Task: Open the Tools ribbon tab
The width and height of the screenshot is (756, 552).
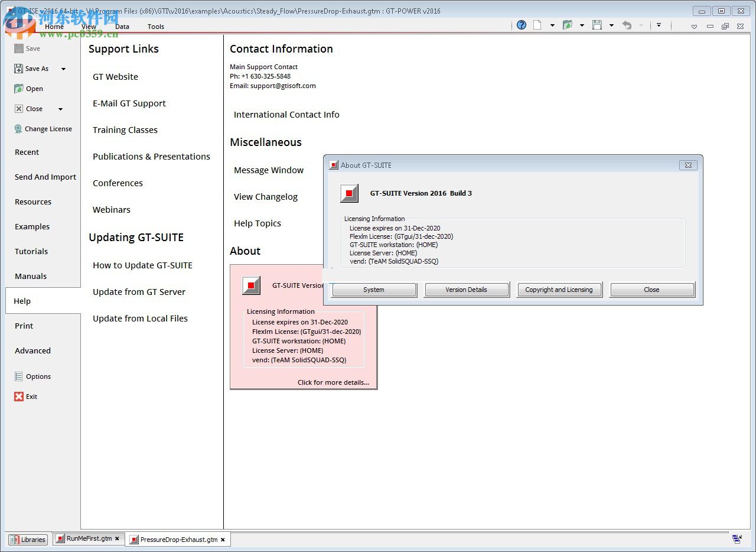Action: (x=156, y=27)
